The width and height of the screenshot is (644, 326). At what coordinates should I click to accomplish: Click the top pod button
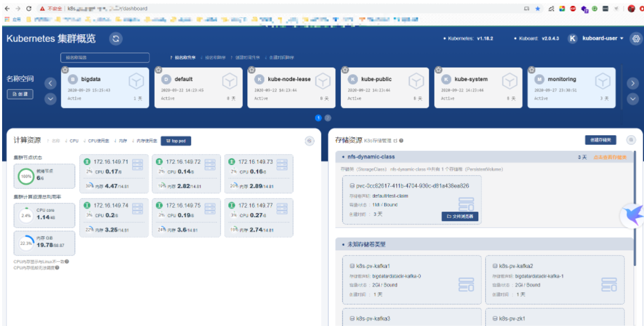176,141
